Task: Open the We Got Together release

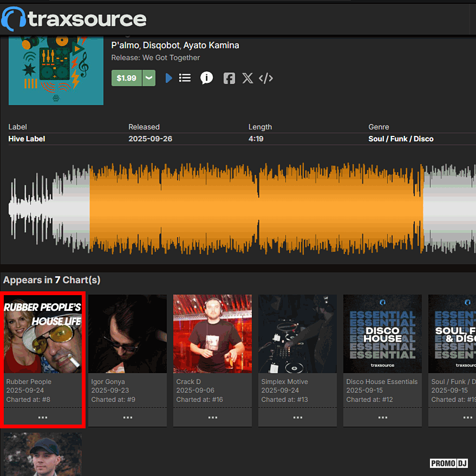Action: click(x=171, y=57)
